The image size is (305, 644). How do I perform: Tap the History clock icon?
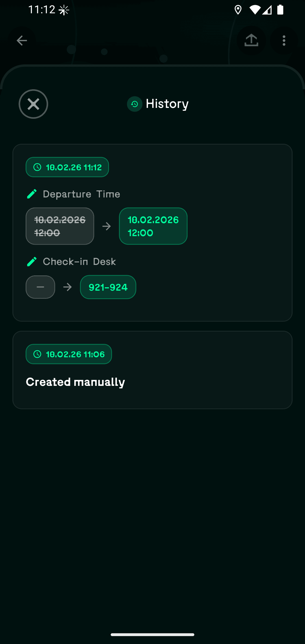(135, 104)
